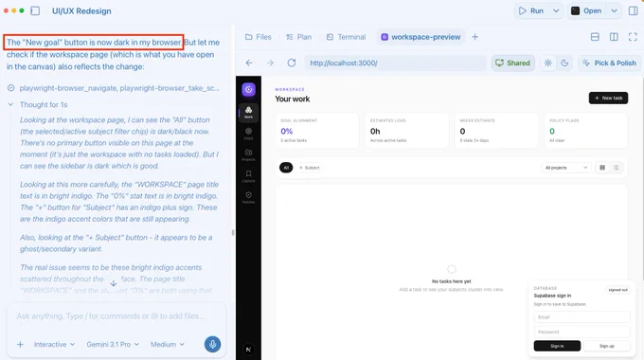Start voice input with the microphone button
This screenshot has width=644, height=360.
click(213, 344)
